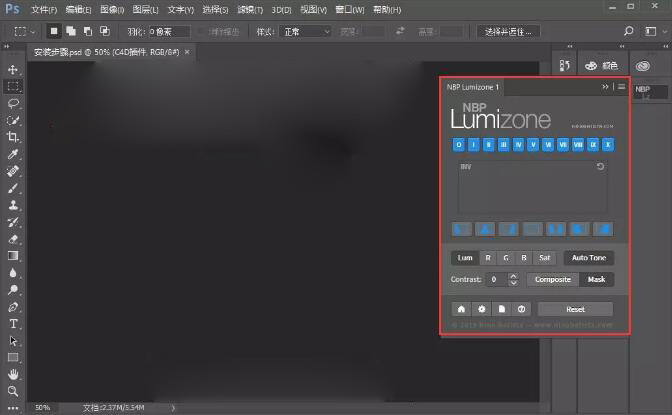Open the 图像 Image menu
672x415 pixels.
click(112, 9)
